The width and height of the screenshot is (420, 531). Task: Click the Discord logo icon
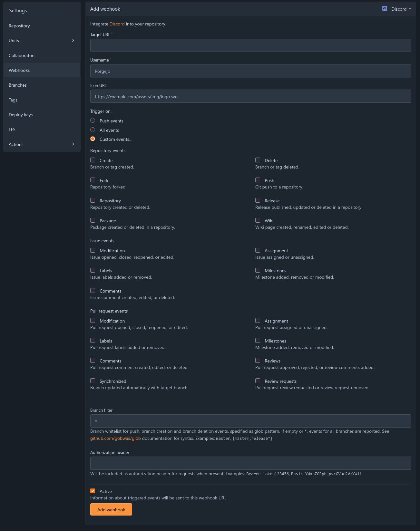pyautogui.click(x=385, y=9)
